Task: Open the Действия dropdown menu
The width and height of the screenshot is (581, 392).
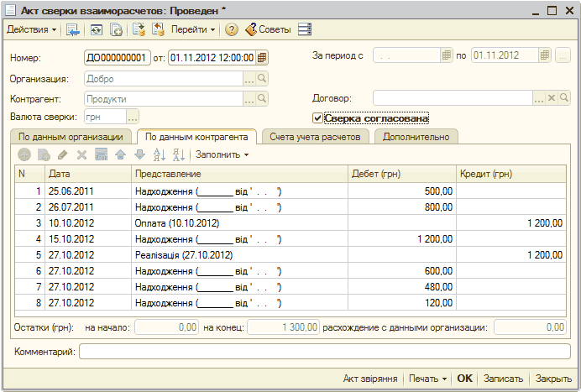Action: [32, 29]
